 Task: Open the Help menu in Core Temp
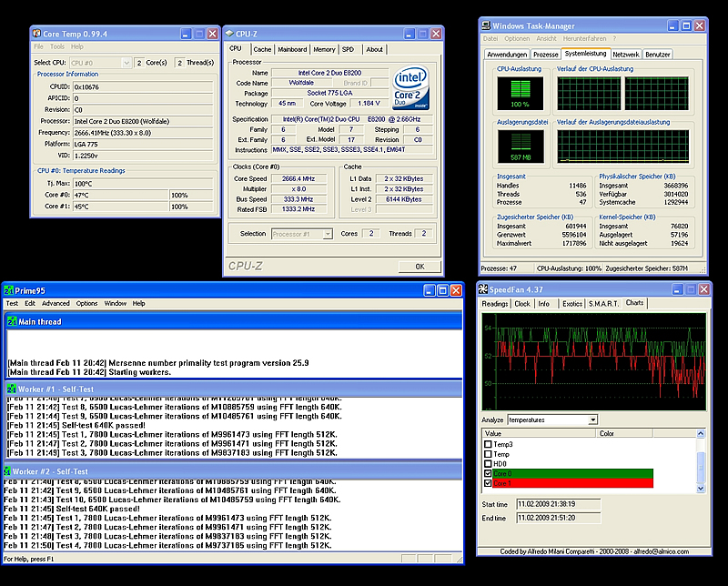tap(77, 46)
